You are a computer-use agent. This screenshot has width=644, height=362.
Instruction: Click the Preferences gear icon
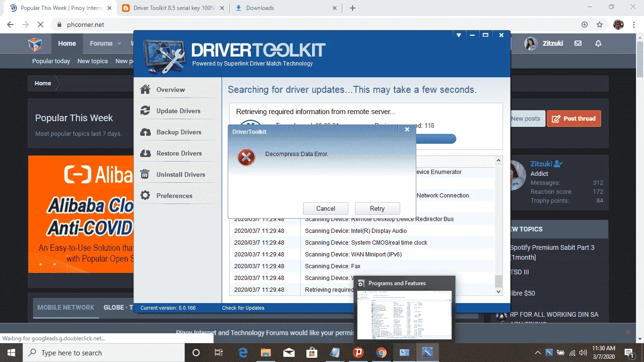click(x=145, y=196)
